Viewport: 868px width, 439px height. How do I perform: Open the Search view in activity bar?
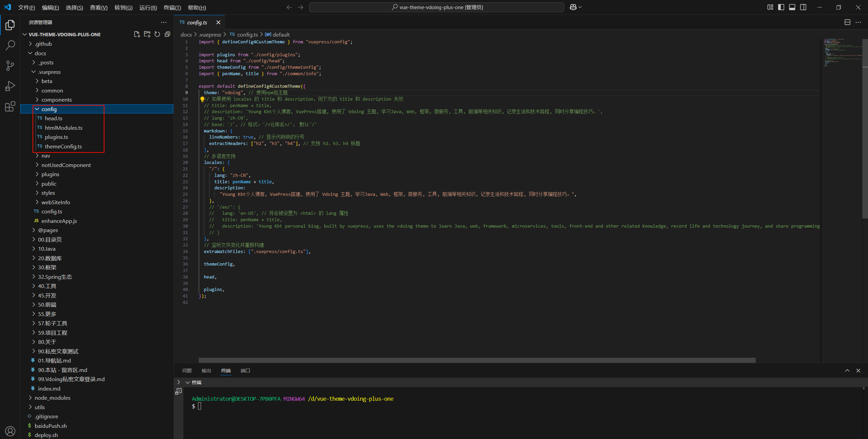(10, 45)
